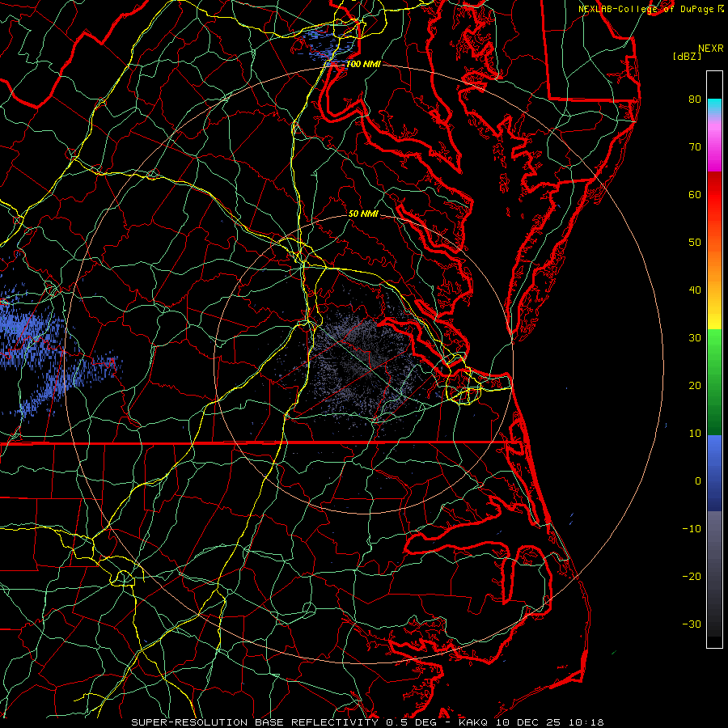Click the 30 dBZ scale value
Image resolution: width=728 pixels, height=728 pixels.
click(695, 338)
